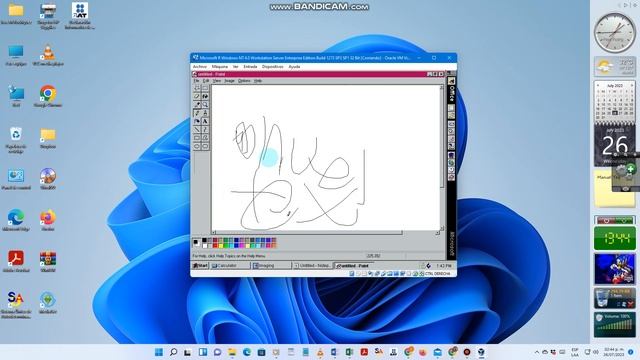Switch to Untitled - Notepad taskbar button
640x360 pixels.
(x=313, y=266)
